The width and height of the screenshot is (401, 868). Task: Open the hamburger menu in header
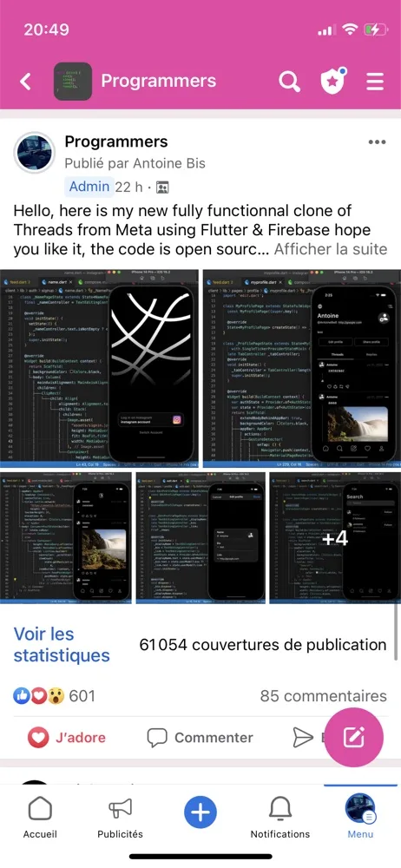click(x=375, y=82)
